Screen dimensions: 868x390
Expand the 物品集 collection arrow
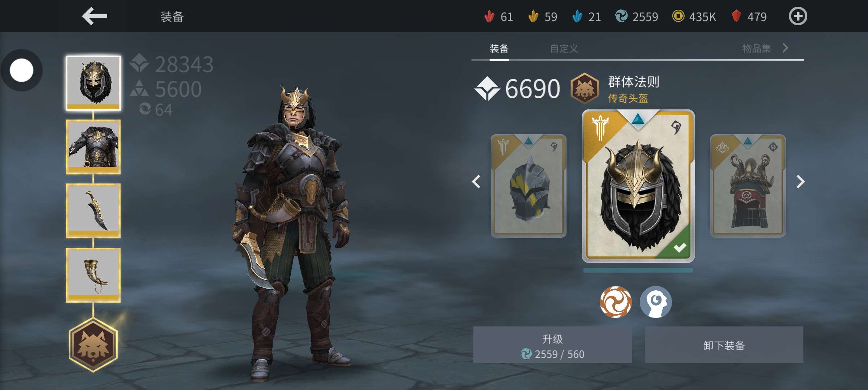[x=785, y=48]
